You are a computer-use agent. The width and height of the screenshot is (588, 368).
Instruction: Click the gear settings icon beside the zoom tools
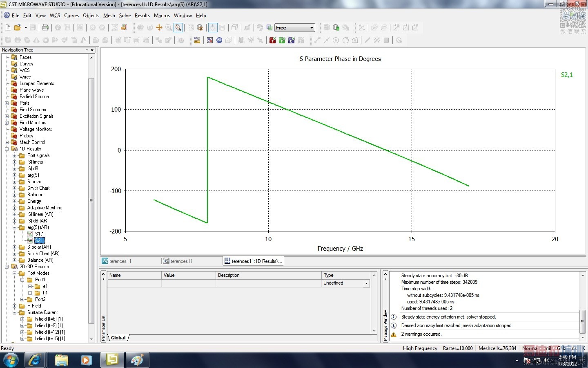pyautogui.click(x=200, y=28)
